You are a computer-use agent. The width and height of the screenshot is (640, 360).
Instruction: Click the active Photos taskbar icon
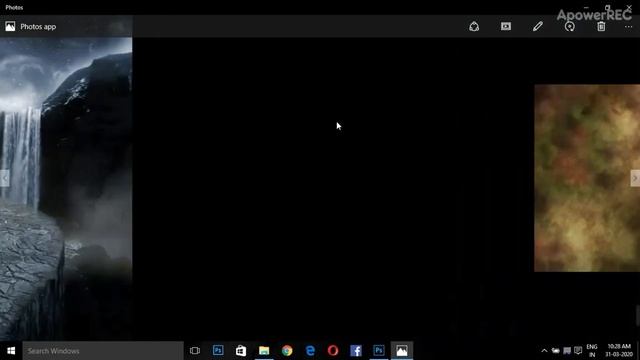[402, 351]
